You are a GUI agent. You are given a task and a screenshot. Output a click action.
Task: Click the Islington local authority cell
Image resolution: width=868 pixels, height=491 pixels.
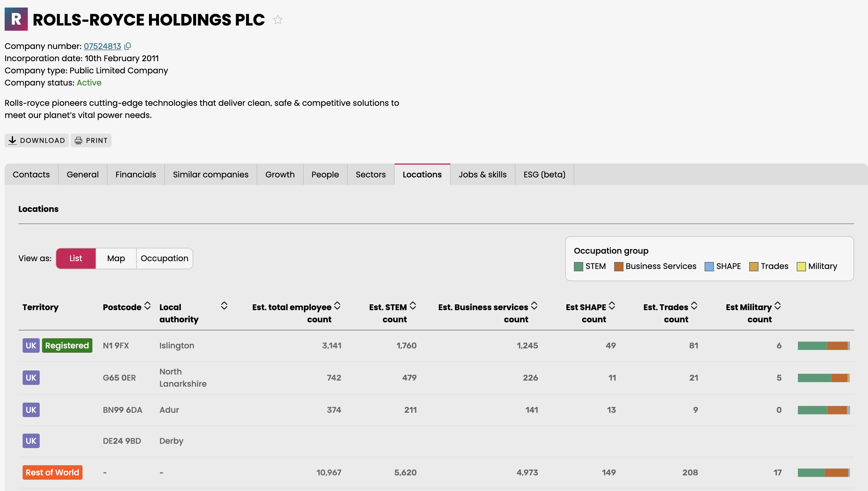tap(177, 346)
